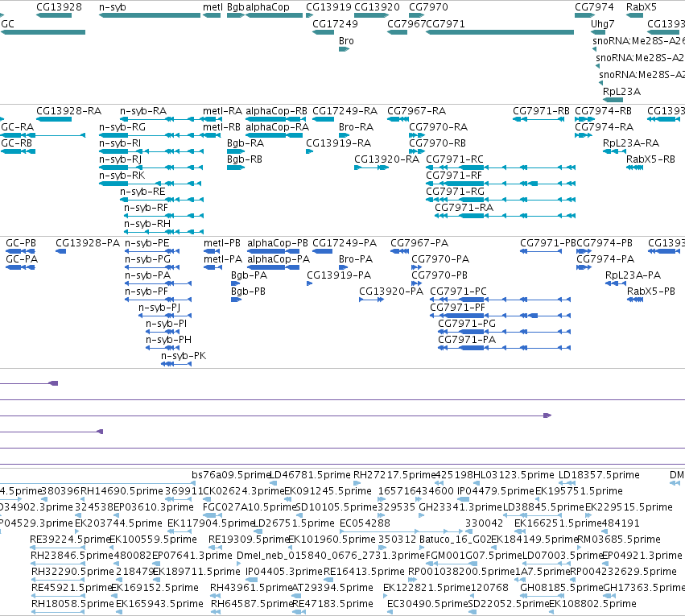Click transcript n-syb-RF label
This screenshot has height=616, width=685.
pos(146,208)
